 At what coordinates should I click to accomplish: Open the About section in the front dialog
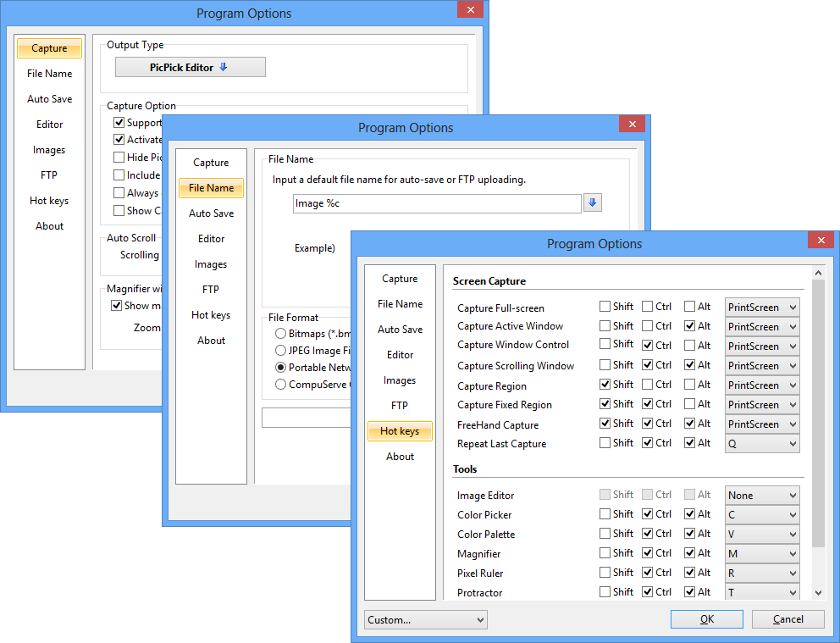pyautogui.click(x=400, y=456)
